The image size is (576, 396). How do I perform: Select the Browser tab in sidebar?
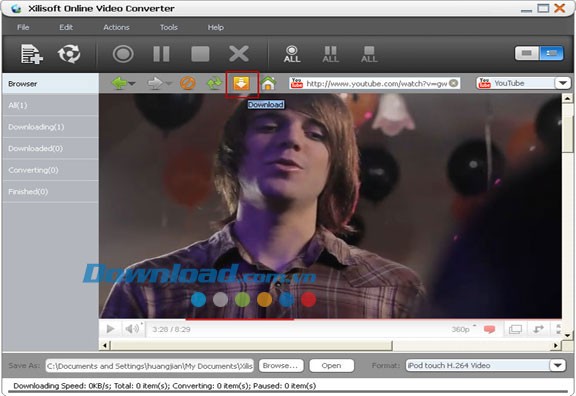[x=50, y=84]
